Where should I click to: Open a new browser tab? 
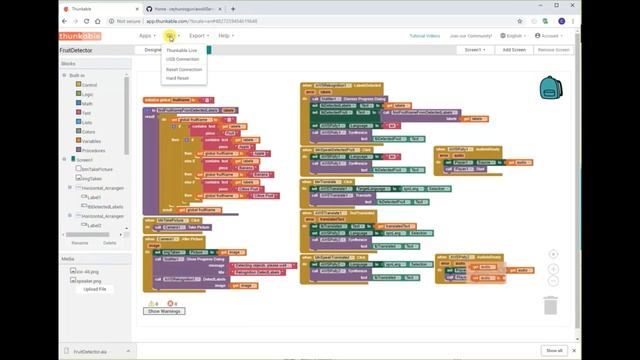(233, 9)
